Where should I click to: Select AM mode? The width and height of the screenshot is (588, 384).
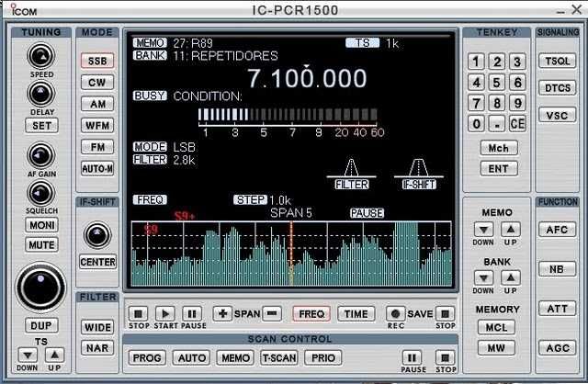(x=97, y=104)
